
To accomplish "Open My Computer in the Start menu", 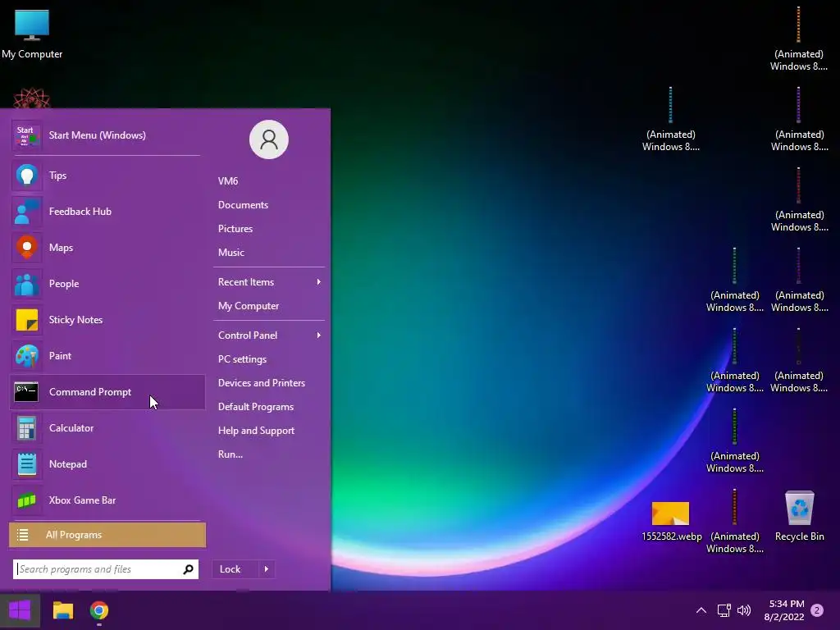I will coord(249,306).
